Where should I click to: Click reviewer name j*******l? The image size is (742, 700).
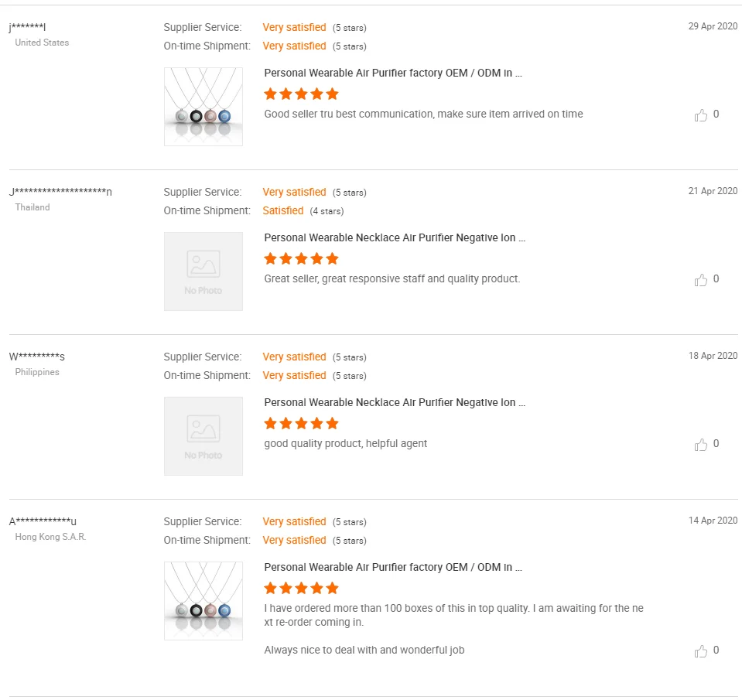point(28,28)
